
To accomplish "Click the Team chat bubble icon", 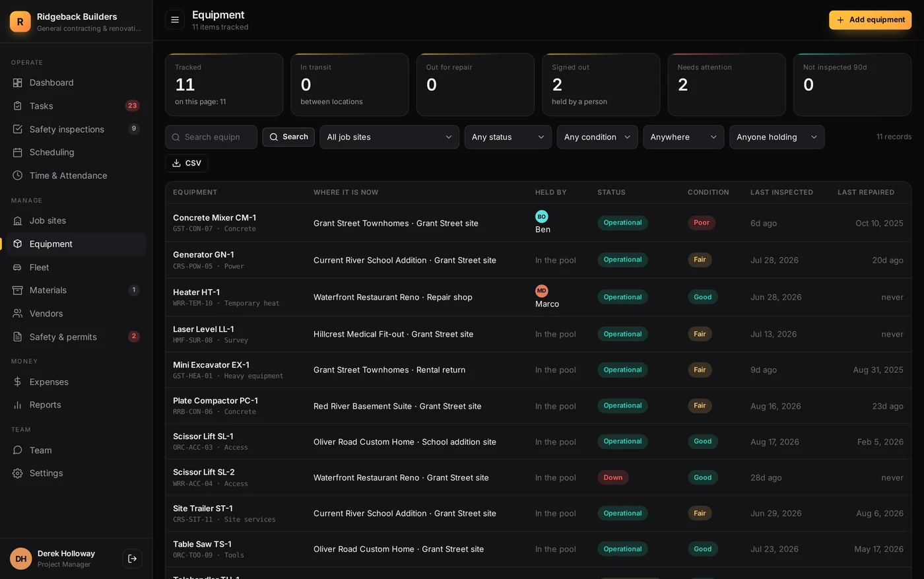I will click(18, 450).
